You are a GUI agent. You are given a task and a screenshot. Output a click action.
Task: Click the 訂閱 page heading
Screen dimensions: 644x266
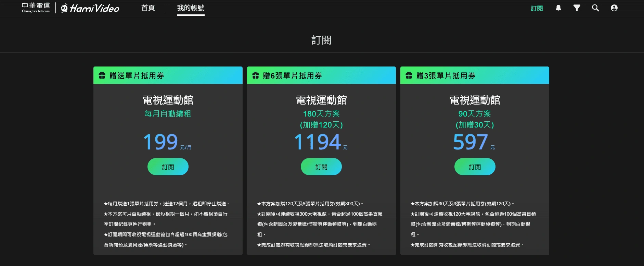[x=321, y=40]
